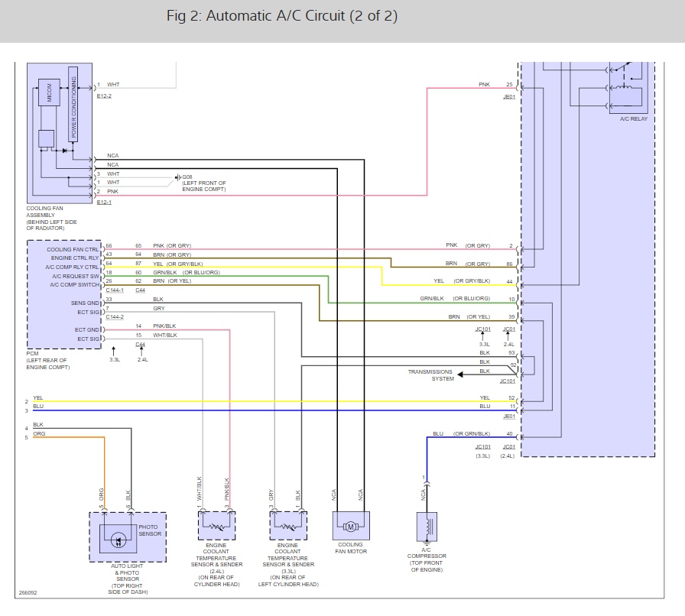The height and width of the screenshot is (616, 685).
Task: Click the PCM component label
Action: [48, 361]
